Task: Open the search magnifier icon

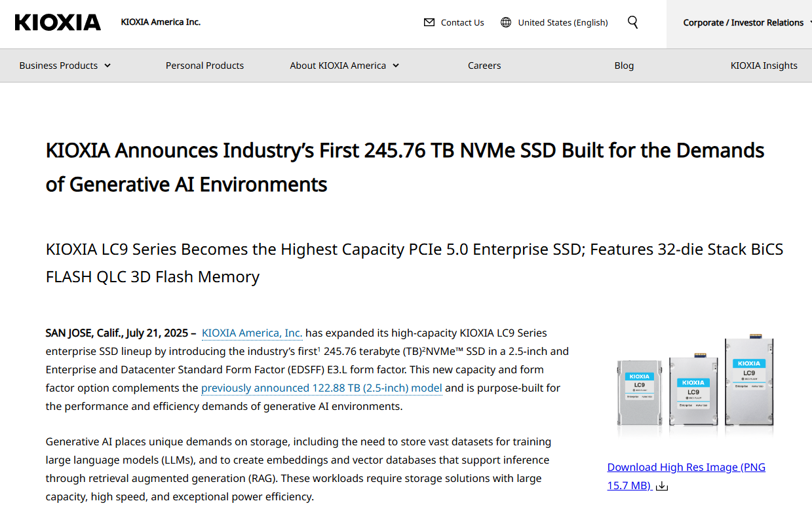Action: [x=632, y=22]
